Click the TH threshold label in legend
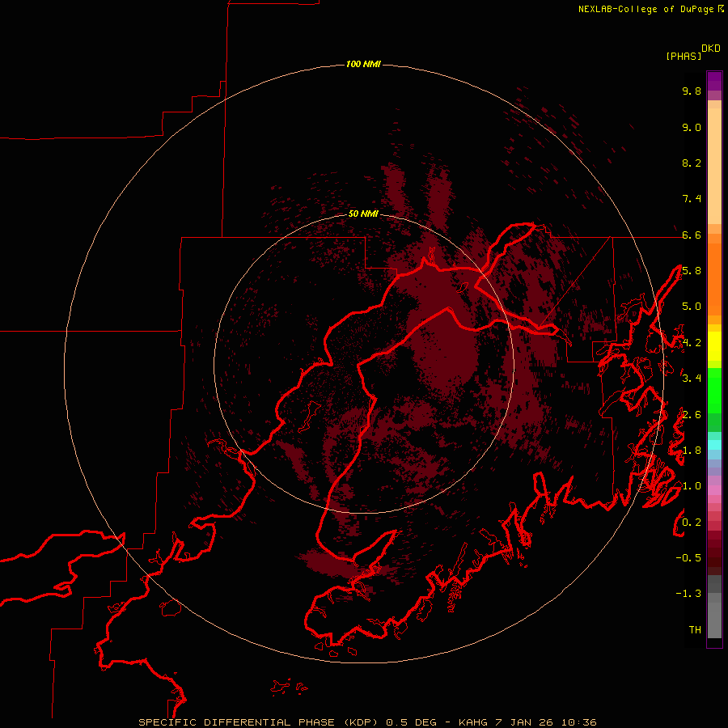728x728 pixels. pos(695,630)
